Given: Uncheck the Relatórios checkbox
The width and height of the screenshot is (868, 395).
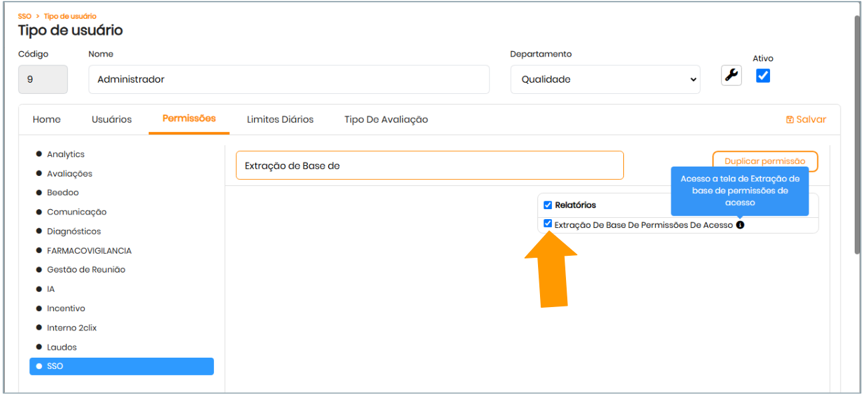Looking at the screenshot, I should (x=548, y=205).
